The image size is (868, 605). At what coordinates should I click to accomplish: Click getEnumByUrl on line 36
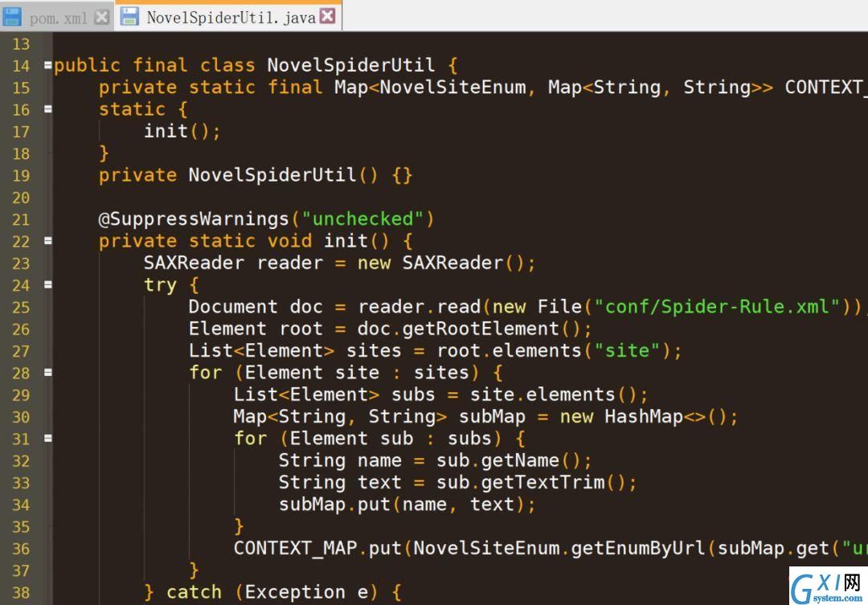pos(637,549)
